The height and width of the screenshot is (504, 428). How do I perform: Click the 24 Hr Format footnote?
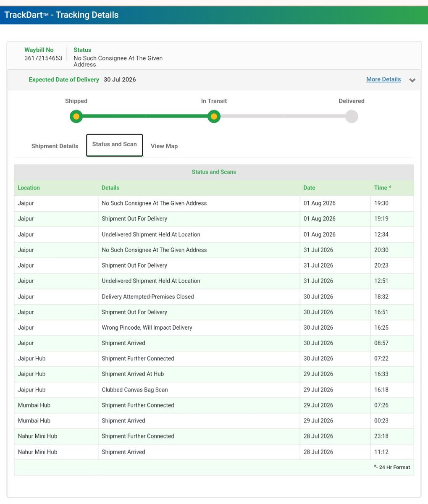(x=392, y=467)
